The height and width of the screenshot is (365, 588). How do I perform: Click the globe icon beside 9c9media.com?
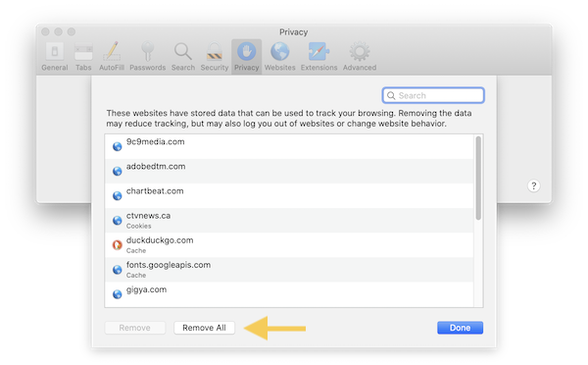point(117,146)
